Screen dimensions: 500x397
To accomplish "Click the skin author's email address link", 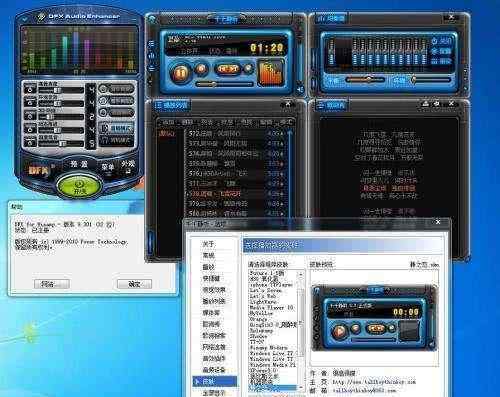I will coord(364,390).
